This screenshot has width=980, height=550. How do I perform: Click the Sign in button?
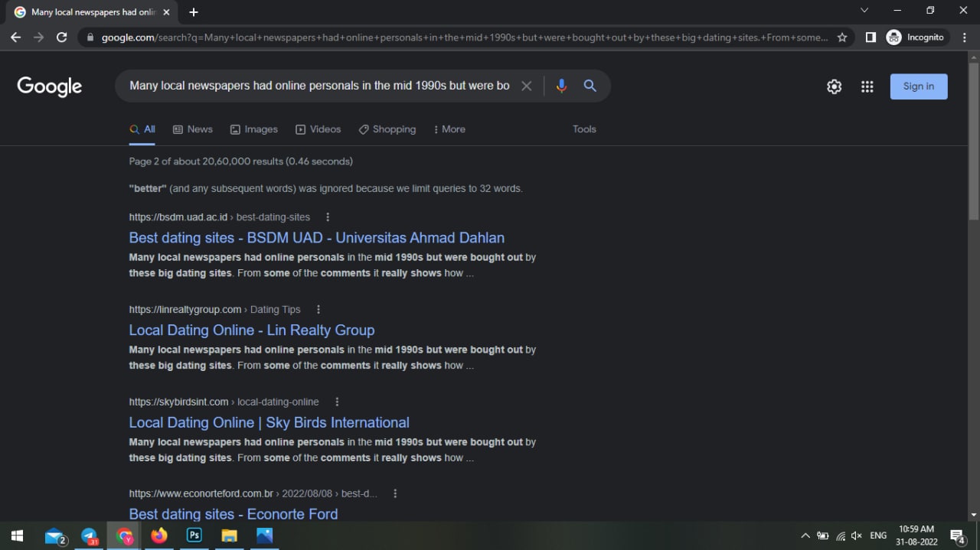[918, 86]
